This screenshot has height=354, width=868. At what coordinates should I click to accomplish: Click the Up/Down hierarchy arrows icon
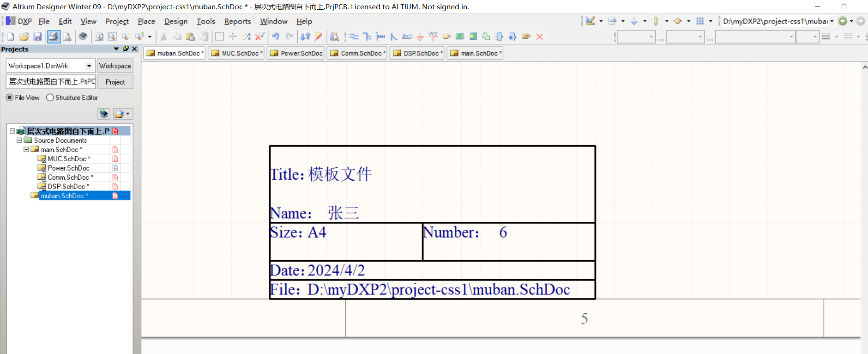point(305,37)
